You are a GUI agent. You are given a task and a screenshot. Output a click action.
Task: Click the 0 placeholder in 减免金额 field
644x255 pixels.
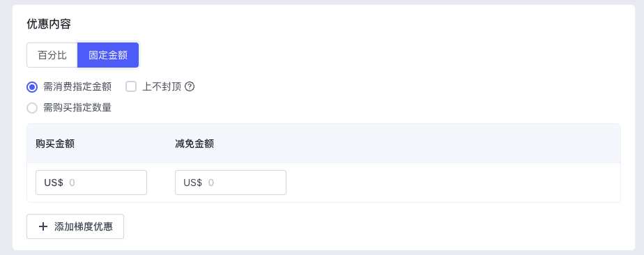211,183
